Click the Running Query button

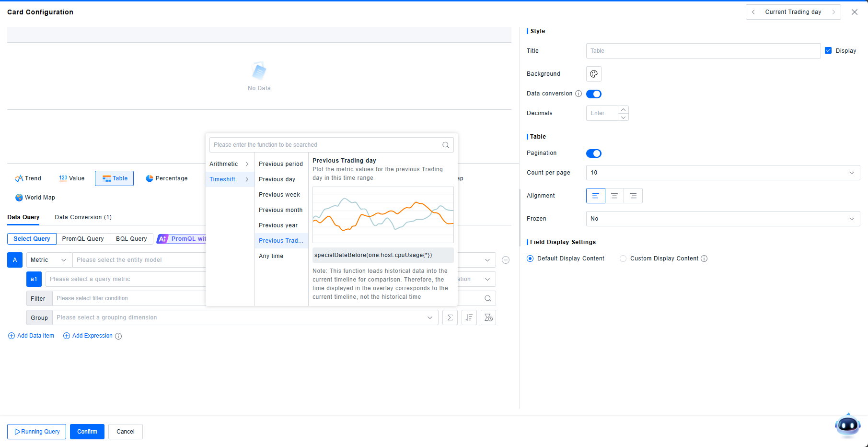coord(37,432)
